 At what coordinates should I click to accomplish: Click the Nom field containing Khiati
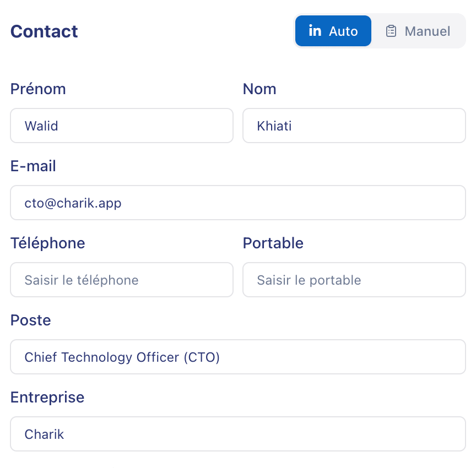(354, 126)
